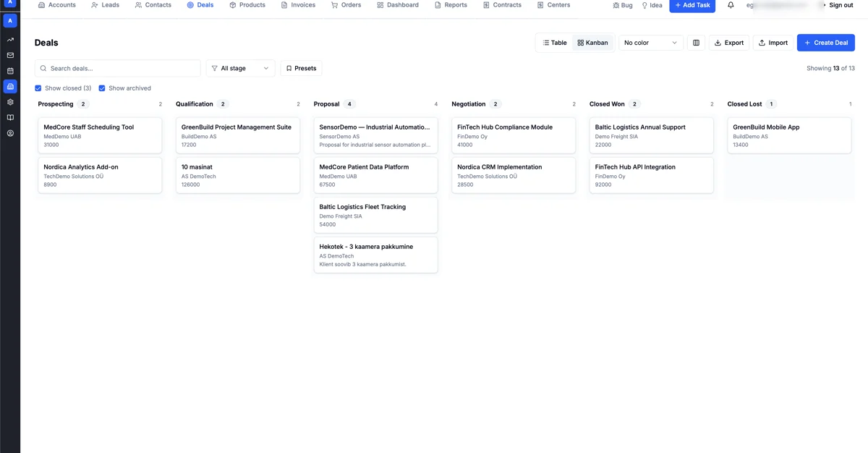Click the blue 'A' workspace avatar in sidebar
The image size is (868, 453).
pos(10,21)
